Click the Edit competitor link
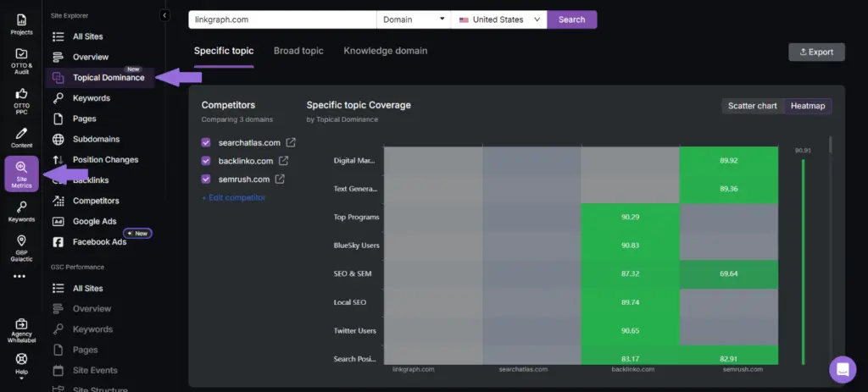 click(233, 197)
